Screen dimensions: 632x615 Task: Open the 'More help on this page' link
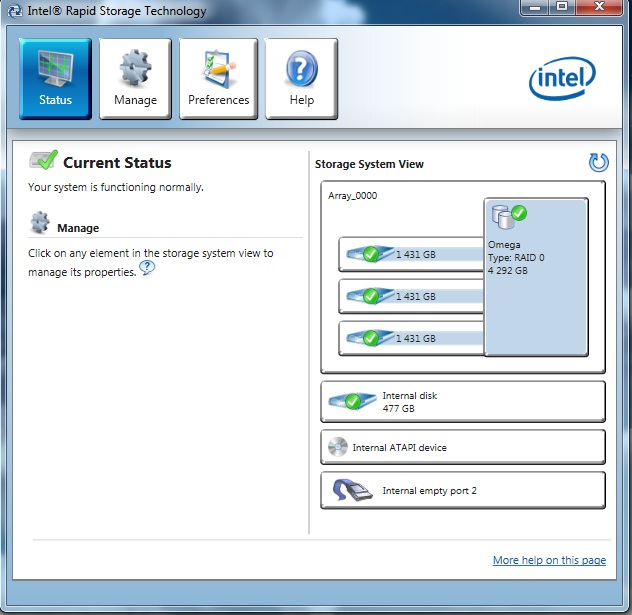549,560
